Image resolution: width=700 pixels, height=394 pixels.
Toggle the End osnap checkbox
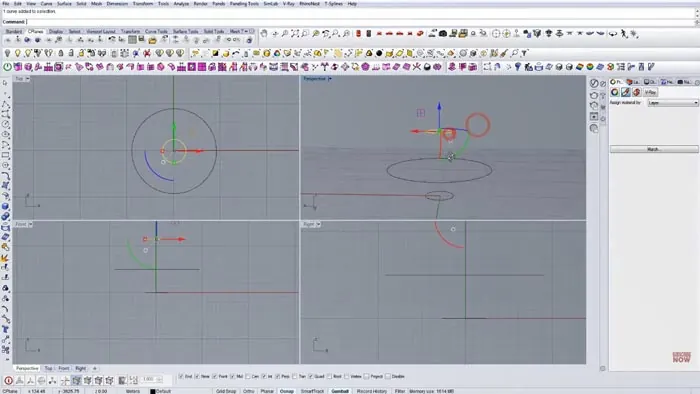point(181,377)
